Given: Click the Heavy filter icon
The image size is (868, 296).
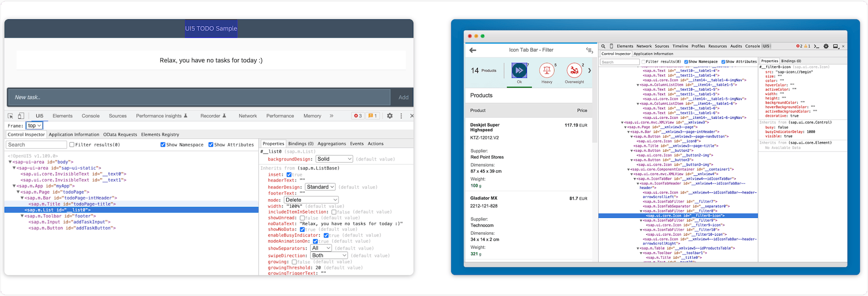Looking at the screenshot, I should [547, 71].
